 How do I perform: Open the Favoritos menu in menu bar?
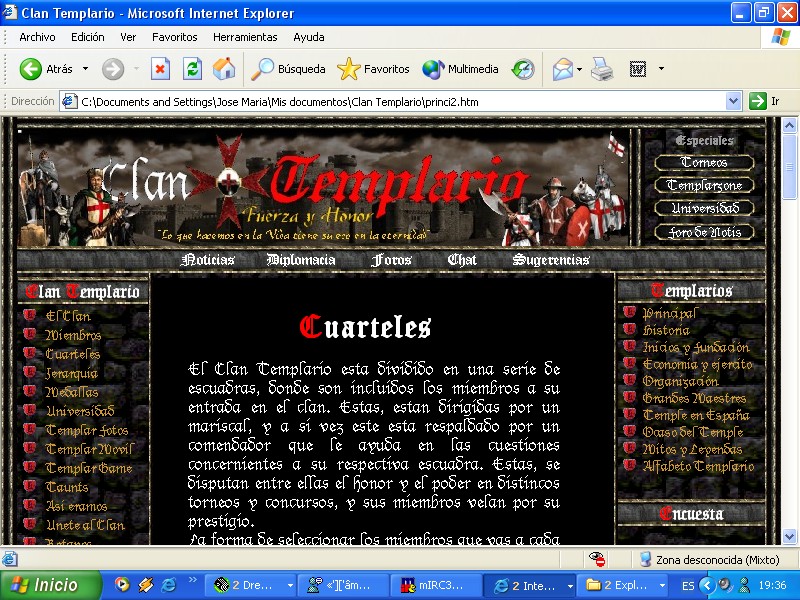tap(174, 37)
